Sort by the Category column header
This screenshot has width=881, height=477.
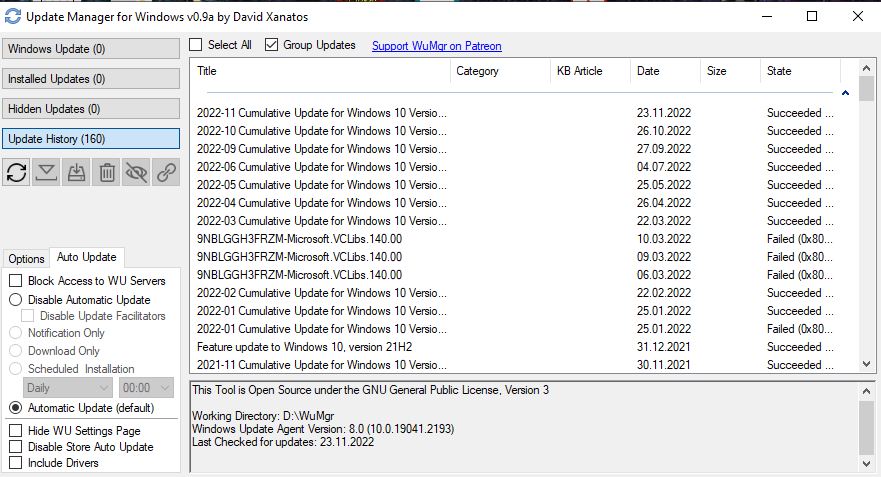tap(500, 71)
